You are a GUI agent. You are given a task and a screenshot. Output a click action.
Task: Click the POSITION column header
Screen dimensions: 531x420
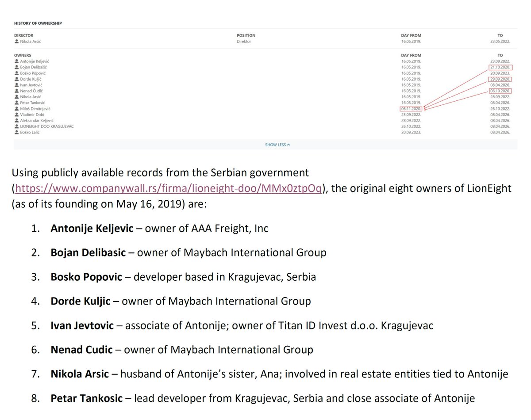[246, 35]
